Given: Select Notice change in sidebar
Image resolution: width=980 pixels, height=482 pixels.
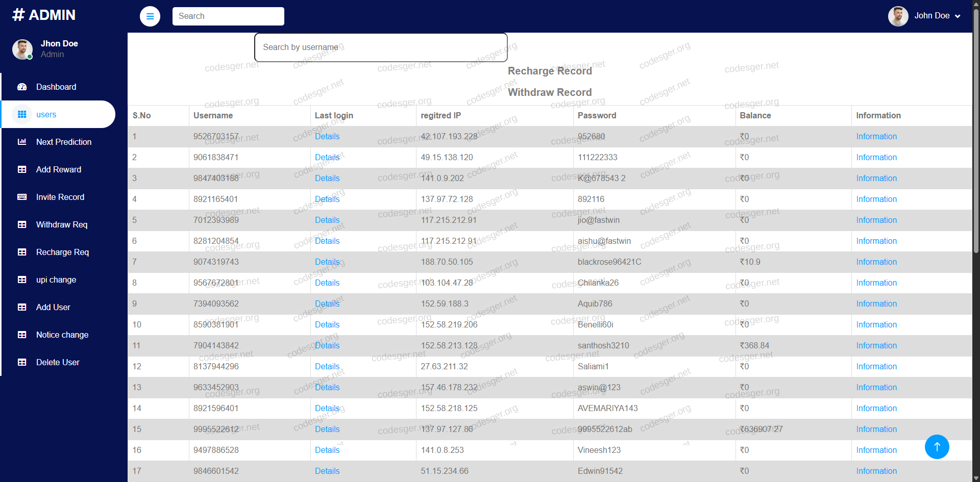Looking at the screenshot, I should pyautogui.click(x=62, y=335).
